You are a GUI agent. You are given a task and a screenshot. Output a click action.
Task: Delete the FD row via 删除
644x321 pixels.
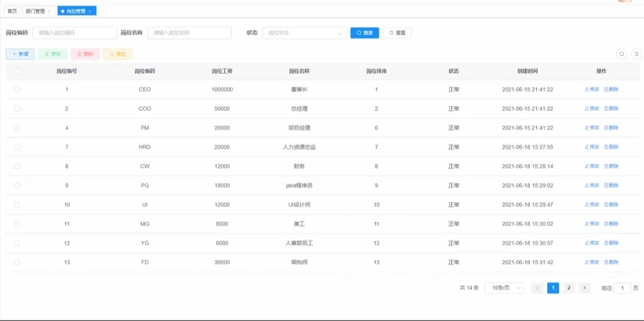pyautogui.click(x=611, y=263)
